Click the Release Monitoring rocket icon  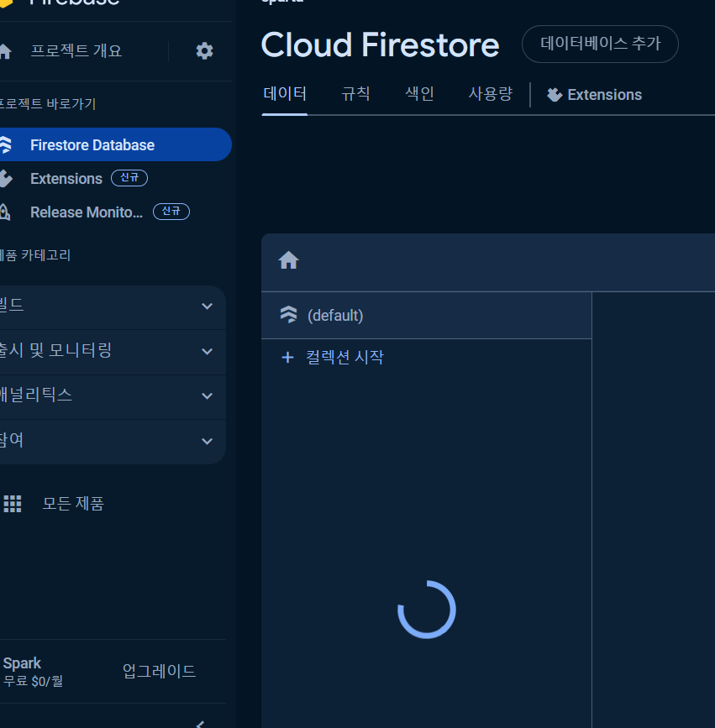[5, 212]
